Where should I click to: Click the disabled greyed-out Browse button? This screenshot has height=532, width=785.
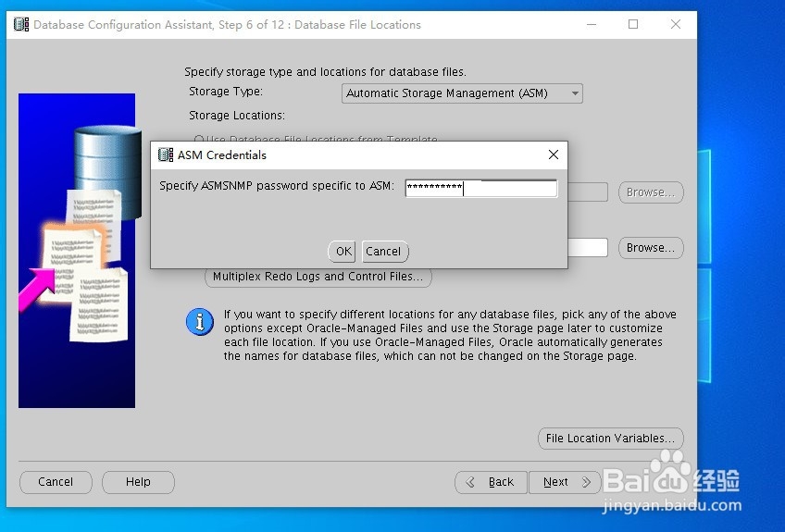[651, 192]
